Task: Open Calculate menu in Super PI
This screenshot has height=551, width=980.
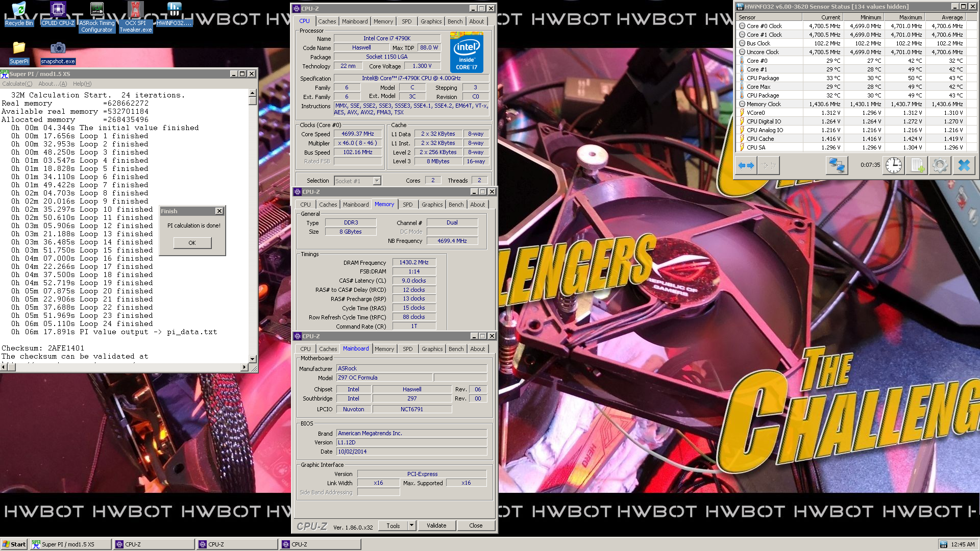Action: tap(17, 84)
